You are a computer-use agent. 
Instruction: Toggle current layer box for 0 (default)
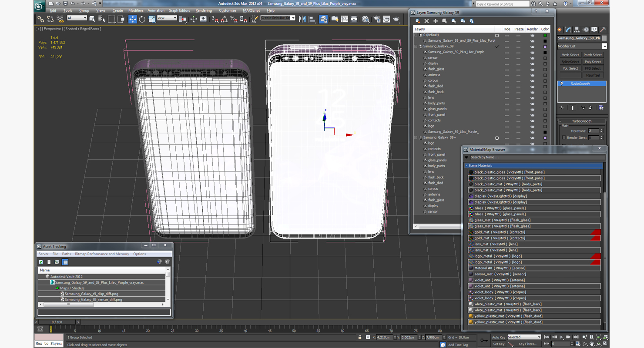coord(497,35)
